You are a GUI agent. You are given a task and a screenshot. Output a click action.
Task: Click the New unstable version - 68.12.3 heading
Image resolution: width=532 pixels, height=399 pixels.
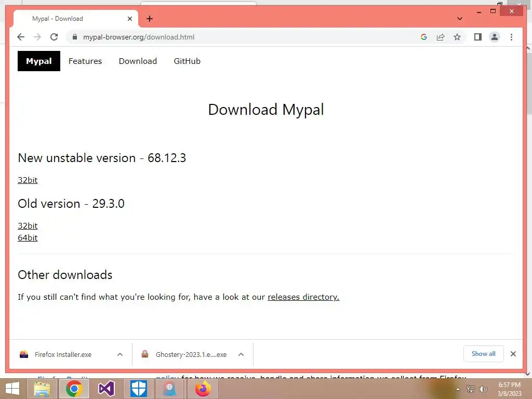[102, 158]
